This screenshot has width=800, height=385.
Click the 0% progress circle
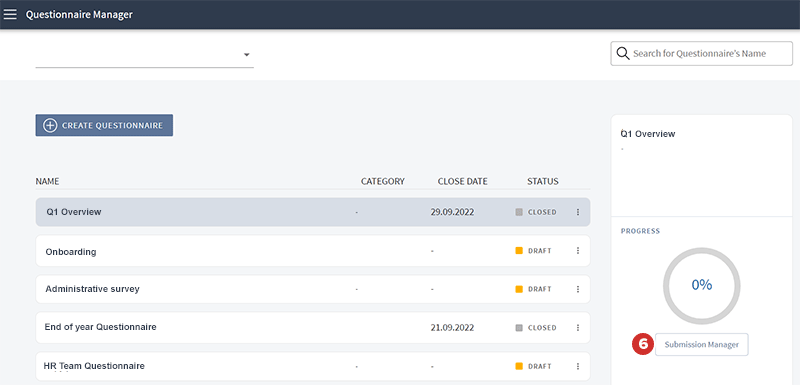click(702, 286)
